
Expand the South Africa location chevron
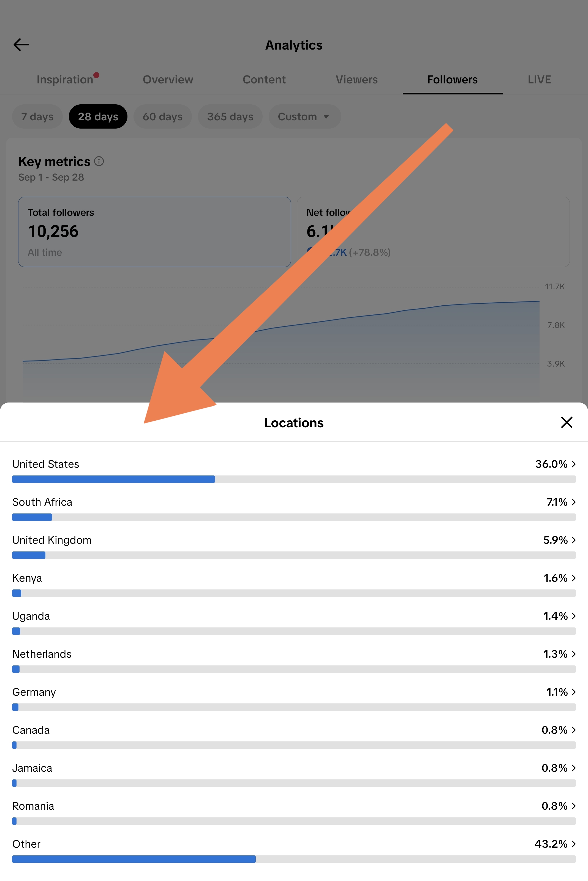click(573, 502)
